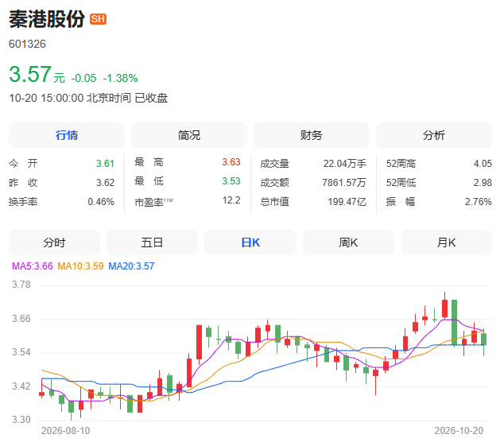Click the stock name 秦港股份

(47, 19)
